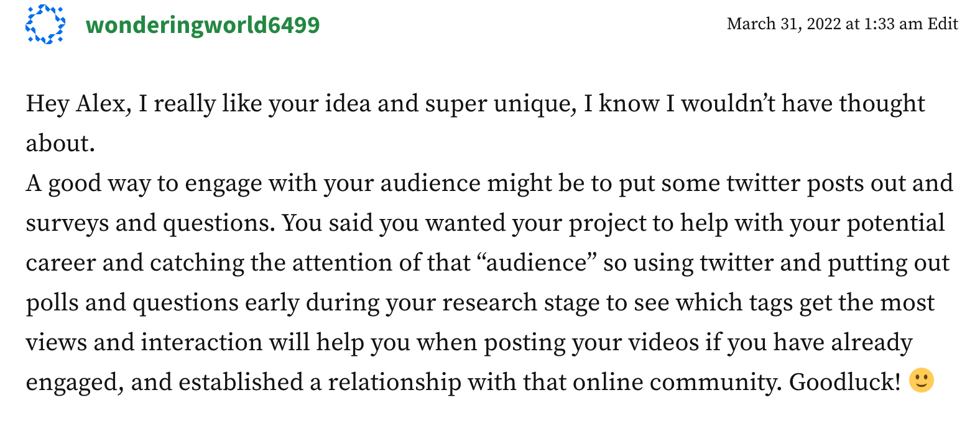Image resolution: width=980 pixels, height=423 pixels.
Task: Click the phrase "posting your videos" in the comment
Action: click(x=591, y=343)
